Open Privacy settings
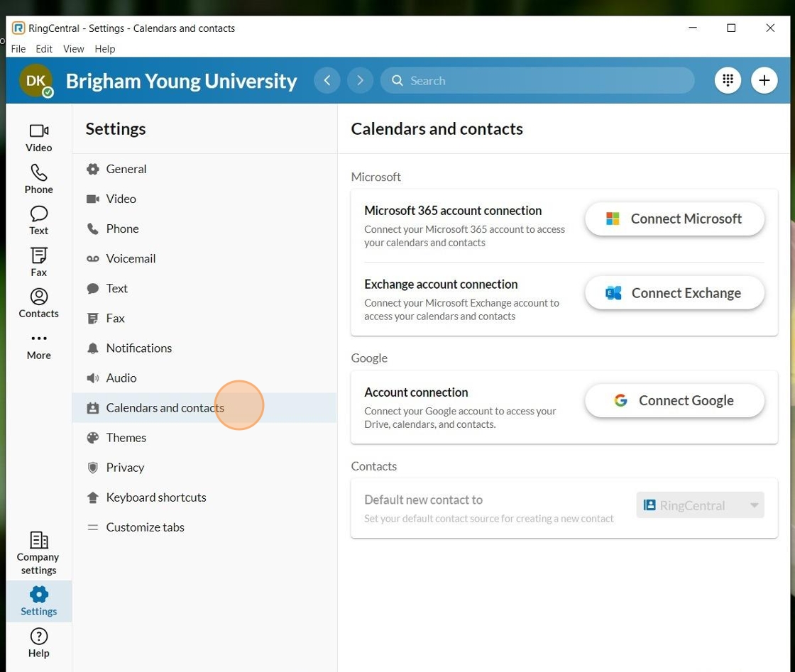 click(204, 467)
